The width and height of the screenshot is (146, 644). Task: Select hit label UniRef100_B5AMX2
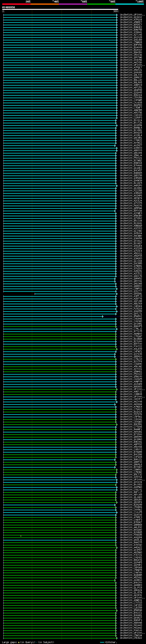131,316
